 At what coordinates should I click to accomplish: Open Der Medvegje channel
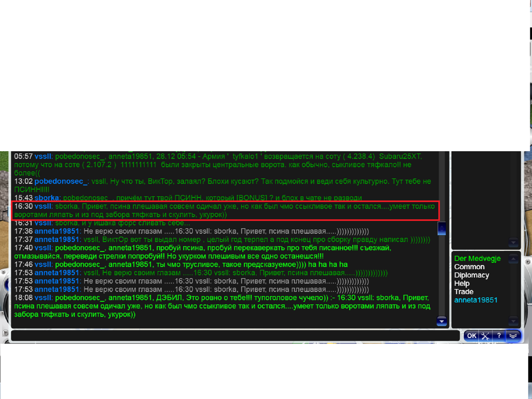[x=477, y=259]
